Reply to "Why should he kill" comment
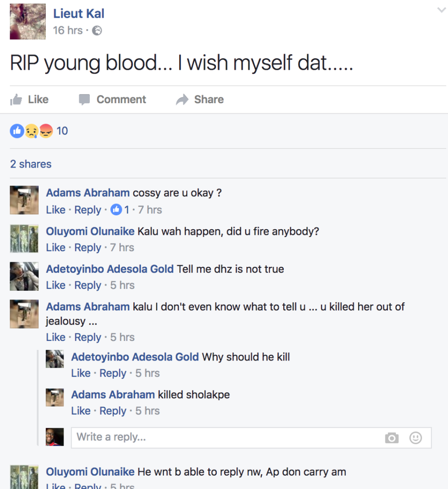The width and height of the screenshot is (448, 489). click(x=113, y=373)
